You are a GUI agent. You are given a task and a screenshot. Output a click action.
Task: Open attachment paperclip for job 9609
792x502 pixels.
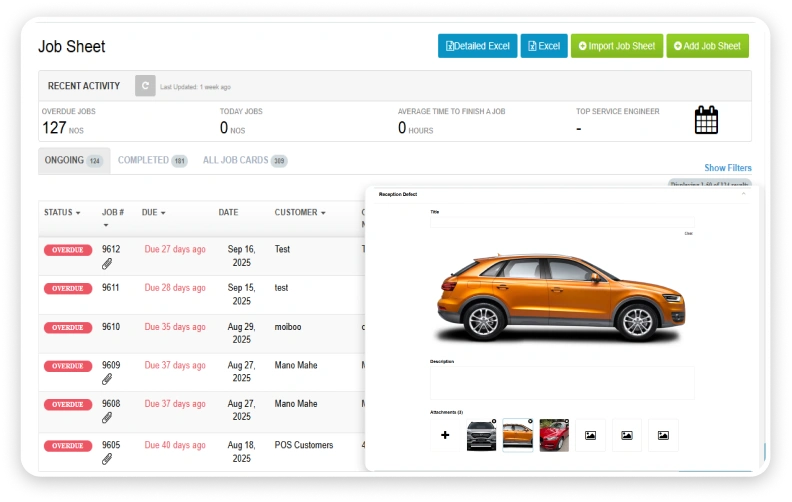pos(107,379)
